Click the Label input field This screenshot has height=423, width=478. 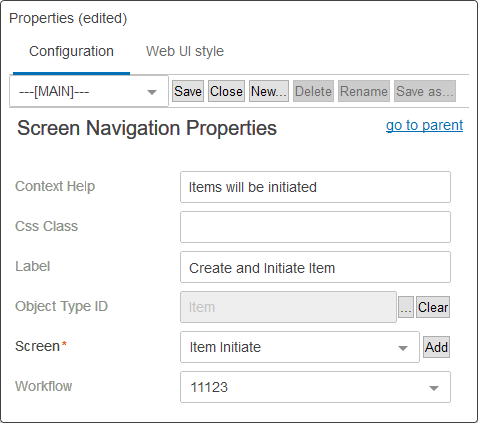tap(315, 267)
